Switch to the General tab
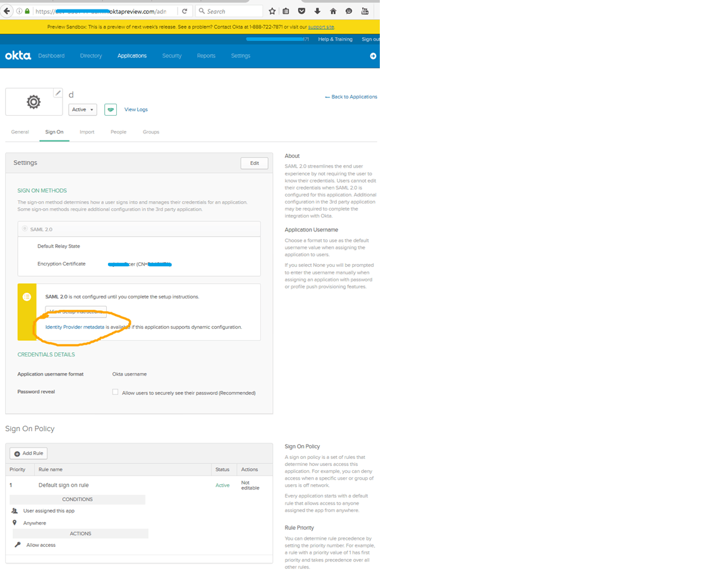Screen dimensions: 728x574 tap(20, 132)
